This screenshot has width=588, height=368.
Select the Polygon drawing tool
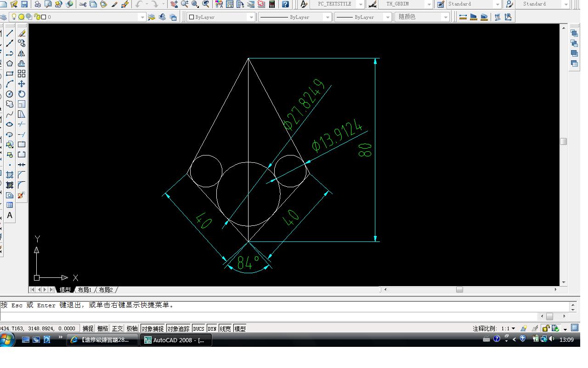point(10,63)
